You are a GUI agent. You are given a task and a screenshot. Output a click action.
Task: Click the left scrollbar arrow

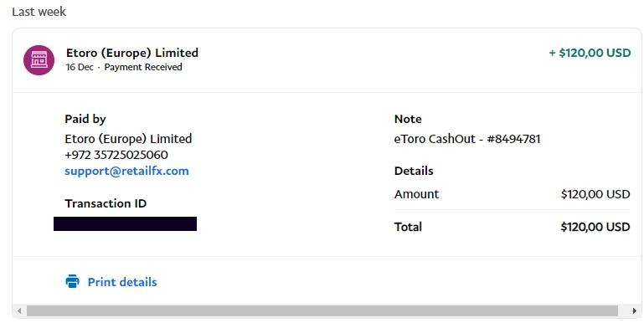(x=19, y=310)
